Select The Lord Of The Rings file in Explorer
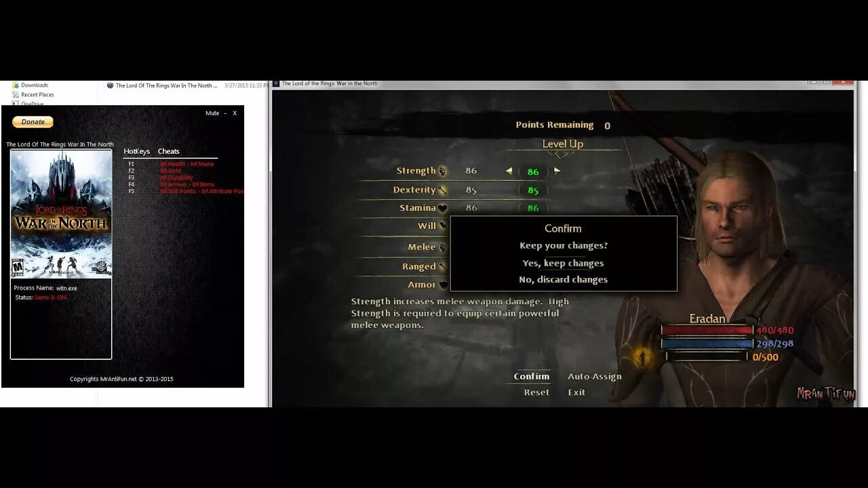 (166, 86)
